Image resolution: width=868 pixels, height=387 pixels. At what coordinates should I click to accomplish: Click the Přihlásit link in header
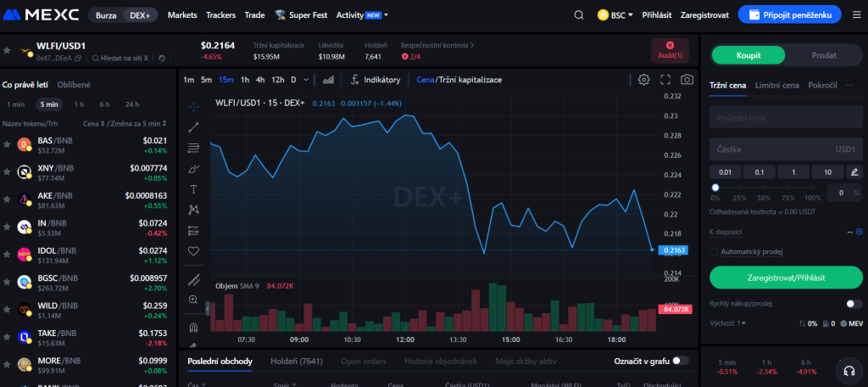657,15
